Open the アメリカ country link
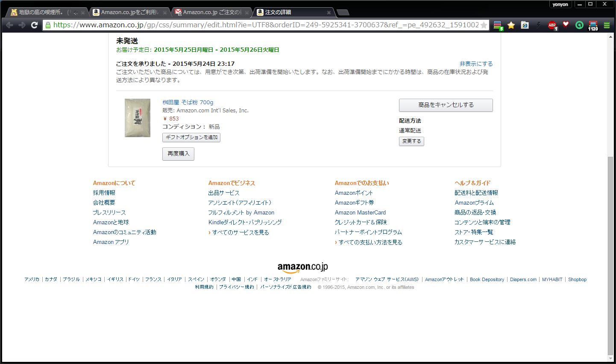Screen dimensions: 616x364 (32, 279)
